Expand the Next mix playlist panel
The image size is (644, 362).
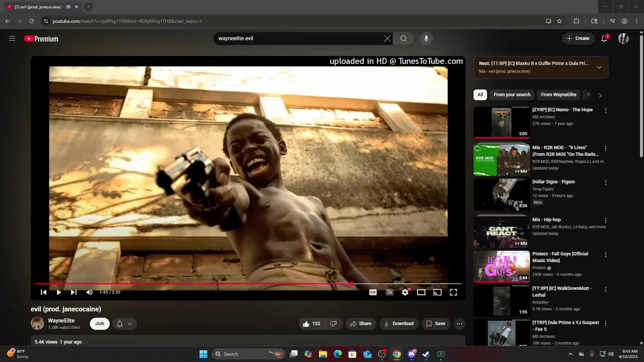599,67
